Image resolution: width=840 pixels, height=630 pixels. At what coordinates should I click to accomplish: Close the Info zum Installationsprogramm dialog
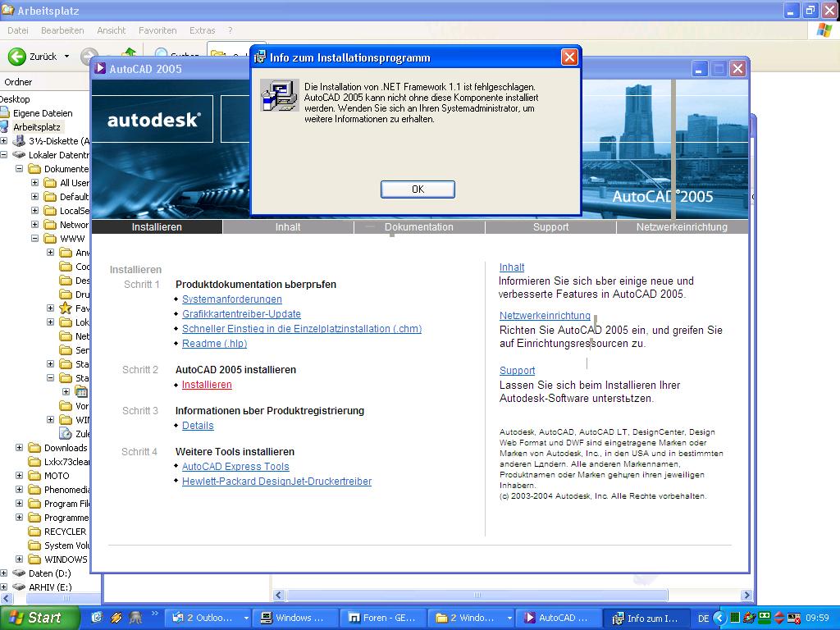(569, 57)
